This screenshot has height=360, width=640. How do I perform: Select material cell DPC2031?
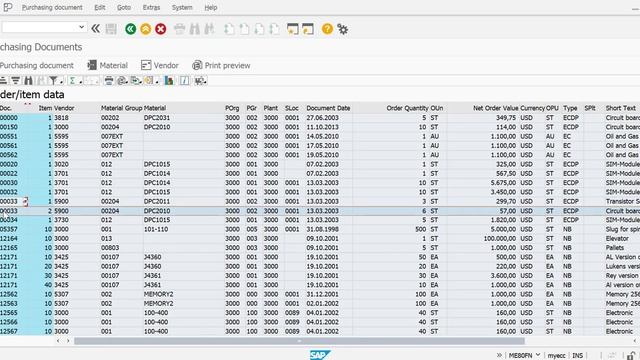(157, 118)
